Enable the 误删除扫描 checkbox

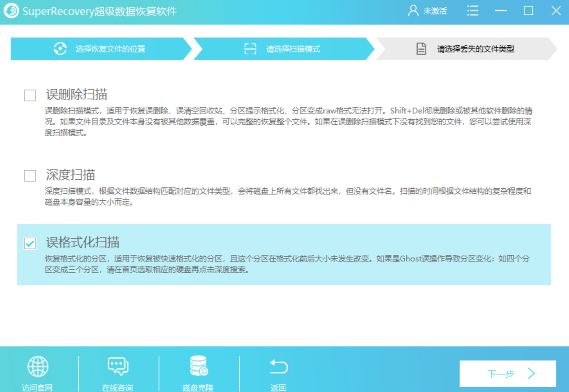point(30,95)
